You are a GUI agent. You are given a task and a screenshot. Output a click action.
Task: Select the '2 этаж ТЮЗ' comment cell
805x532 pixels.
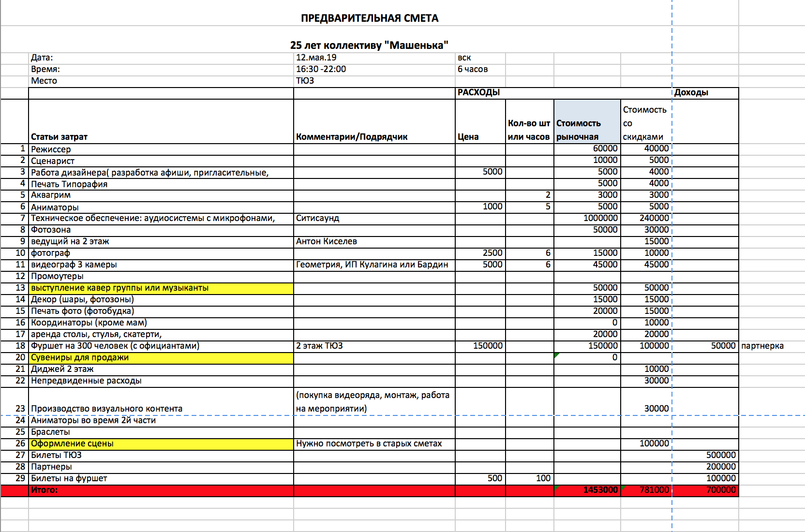point(374,346)
